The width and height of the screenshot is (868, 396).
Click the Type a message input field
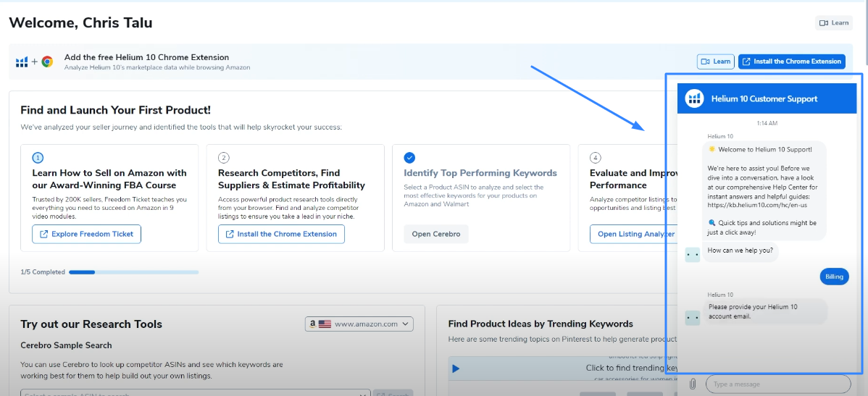pyautogui.click(x=777, y=384)
